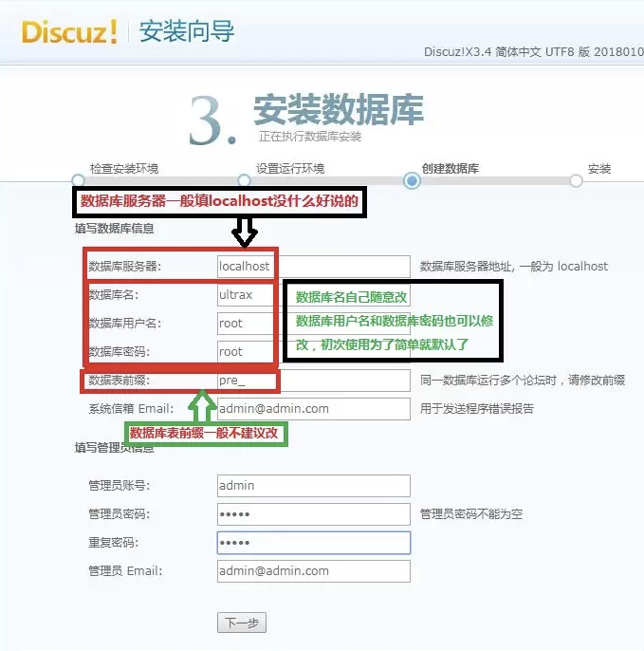Click the 管理员密码不能为空 hint

click(x=471, y=514)
